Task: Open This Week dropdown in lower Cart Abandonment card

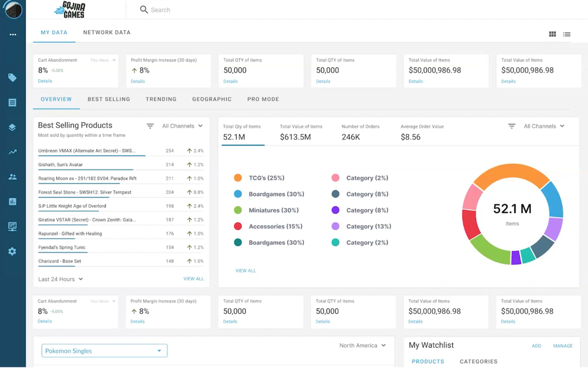Action: 103,301
